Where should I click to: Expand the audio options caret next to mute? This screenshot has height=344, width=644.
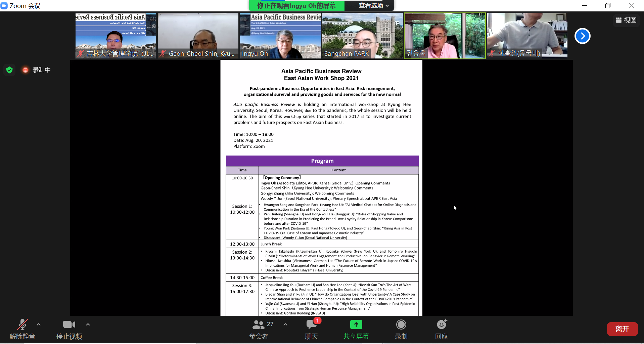point(39,325)
